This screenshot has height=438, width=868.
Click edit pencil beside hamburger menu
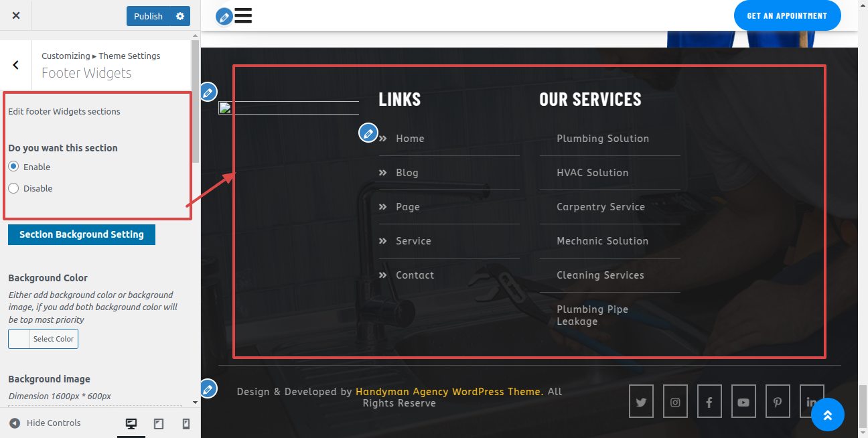(x=224, y=17)
